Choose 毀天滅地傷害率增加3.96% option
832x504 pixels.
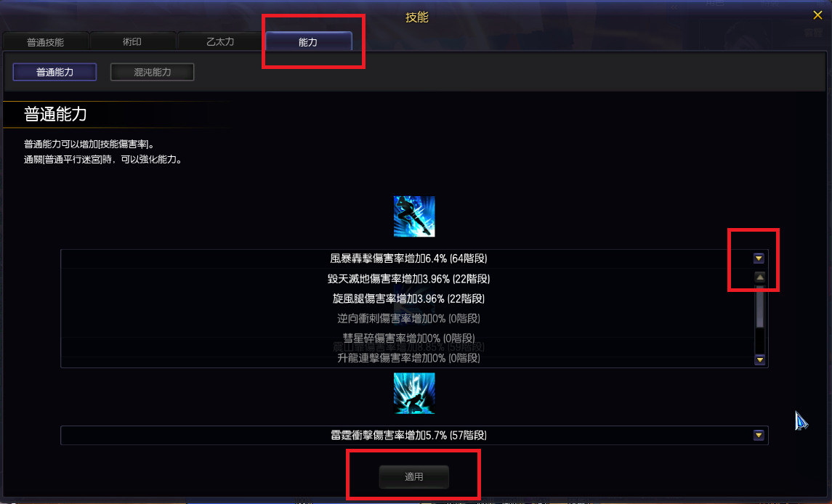(x=408, y=279)
